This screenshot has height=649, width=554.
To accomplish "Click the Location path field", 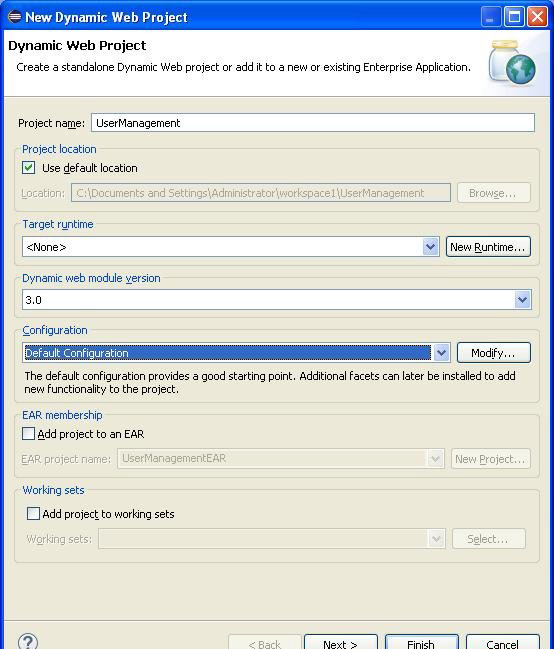I will click(x=261, y=193).
